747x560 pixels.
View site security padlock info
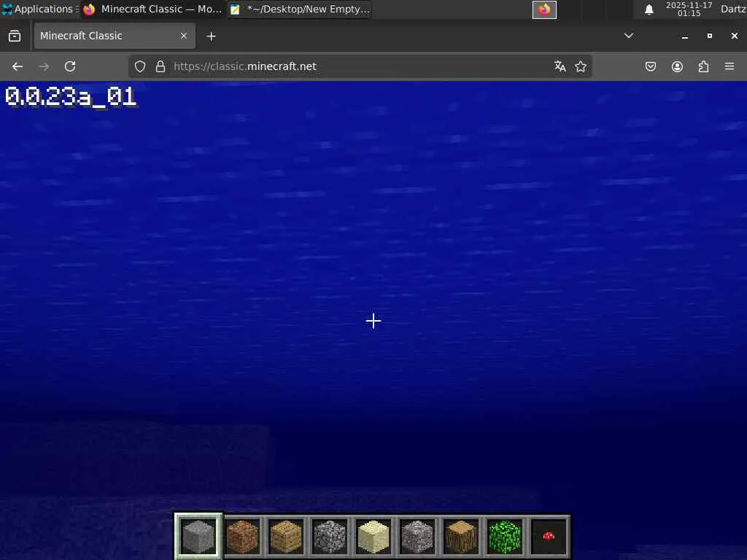(160, 66)
